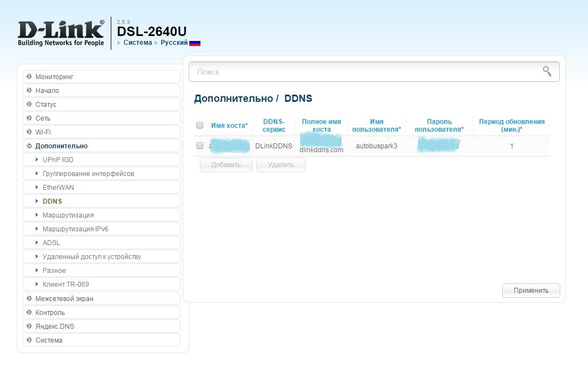This screenshot has width=588, height=383.
Task: Click the Добавить button
Action: (226, 165)
